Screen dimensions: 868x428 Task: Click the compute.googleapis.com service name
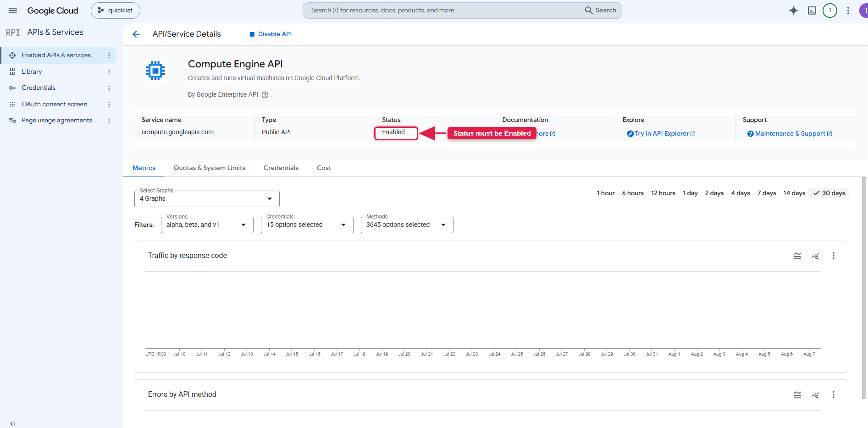(x=177, y=132)
